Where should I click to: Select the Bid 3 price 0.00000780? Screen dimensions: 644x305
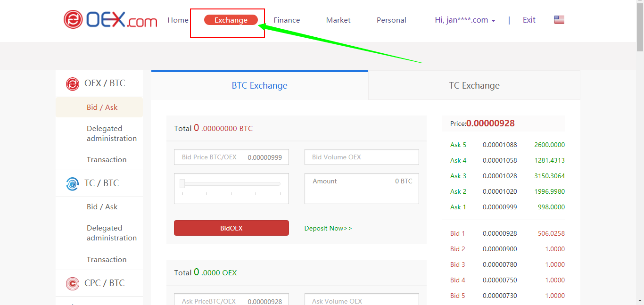point(500,264)
